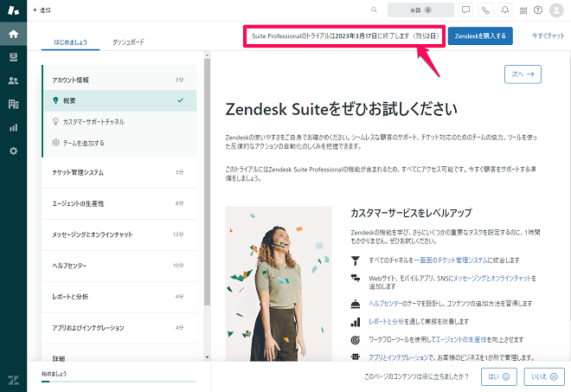Expand the ヘルプセンター section
The width and height of the screenshot is (571, 392).
(x=119, y=266)
